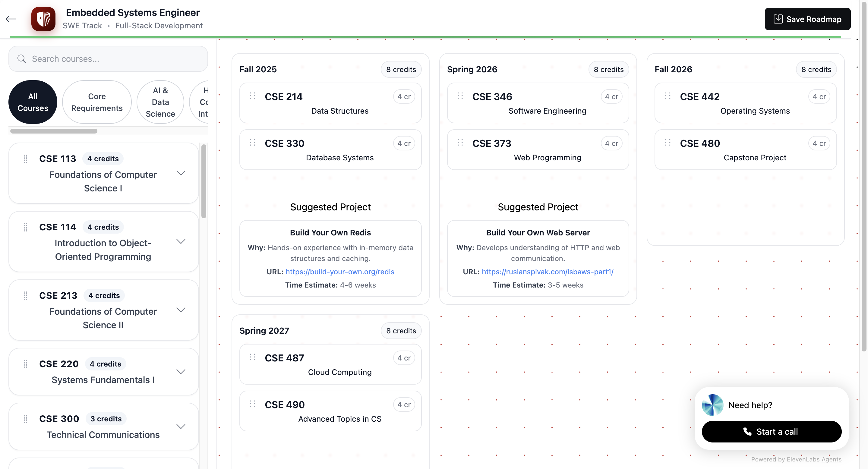Click the ElevenLabs assistant orb avatar
The width and height of the screenshot is (868, 469).
tap(712, 404)
